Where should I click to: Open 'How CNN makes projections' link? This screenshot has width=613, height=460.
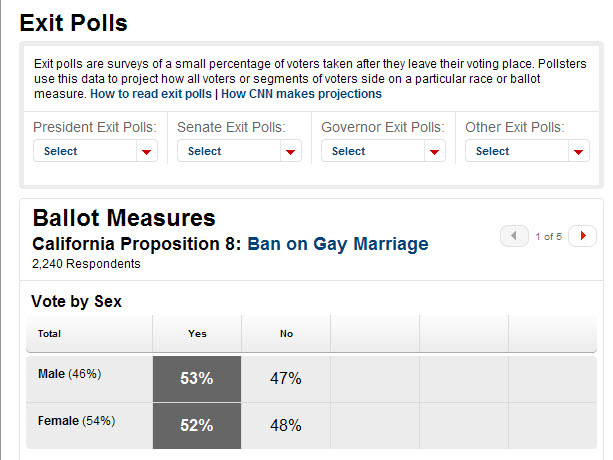pyautogui.click(x=301, y=94)
